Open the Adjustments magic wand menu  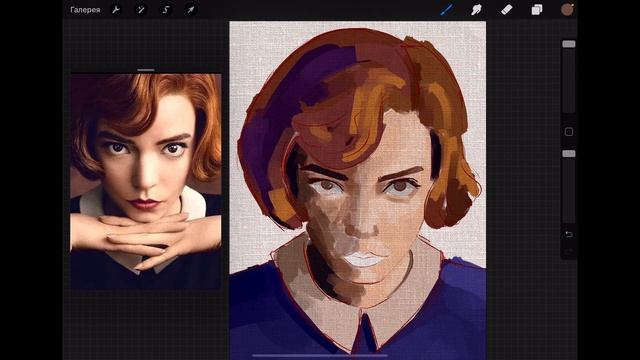click(141, 10)
